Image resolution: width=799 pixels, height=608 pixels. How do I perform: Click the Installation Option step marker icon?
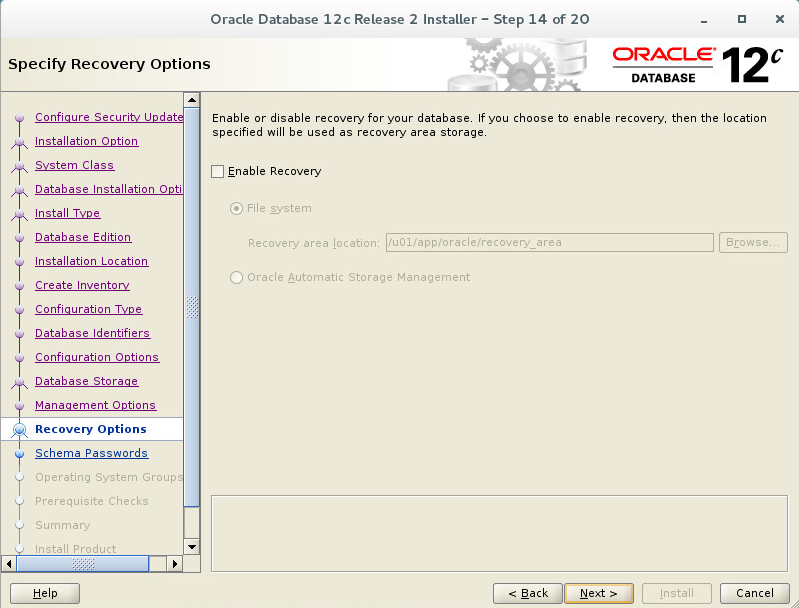click(x=19, y=142)
